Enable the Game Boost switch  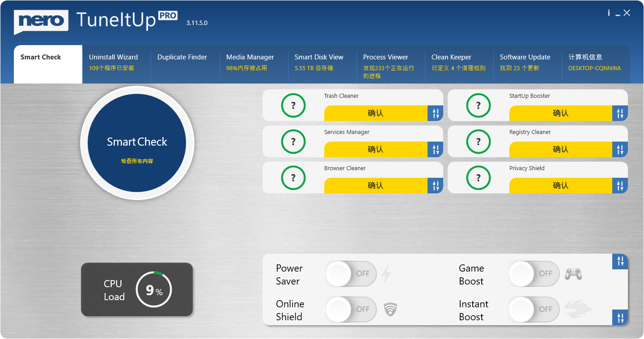[x=534, y=274]
